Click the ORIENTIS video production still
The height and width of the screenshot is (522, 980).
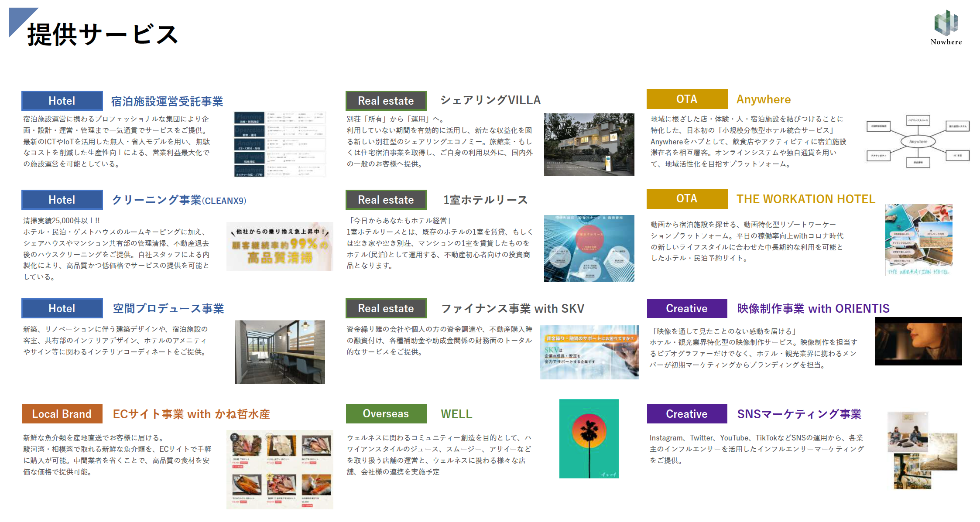918,341
